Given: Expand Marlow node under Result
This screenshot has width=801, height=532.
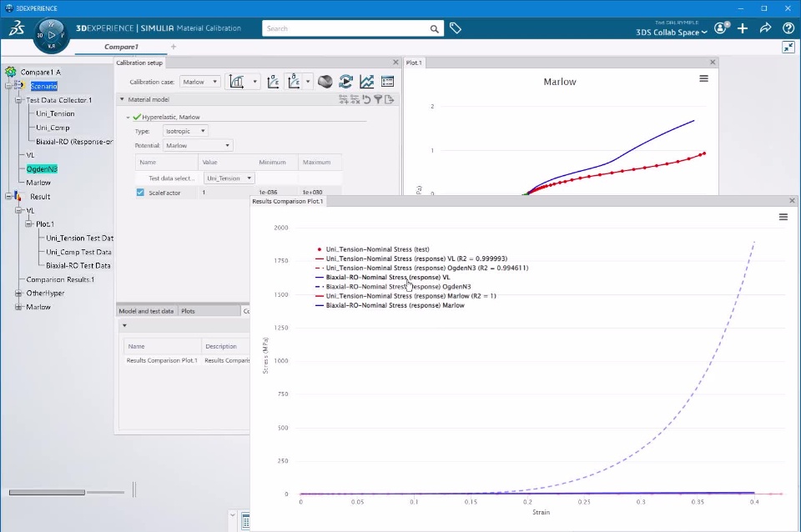Looking at the screenshot, I should 18,308.
